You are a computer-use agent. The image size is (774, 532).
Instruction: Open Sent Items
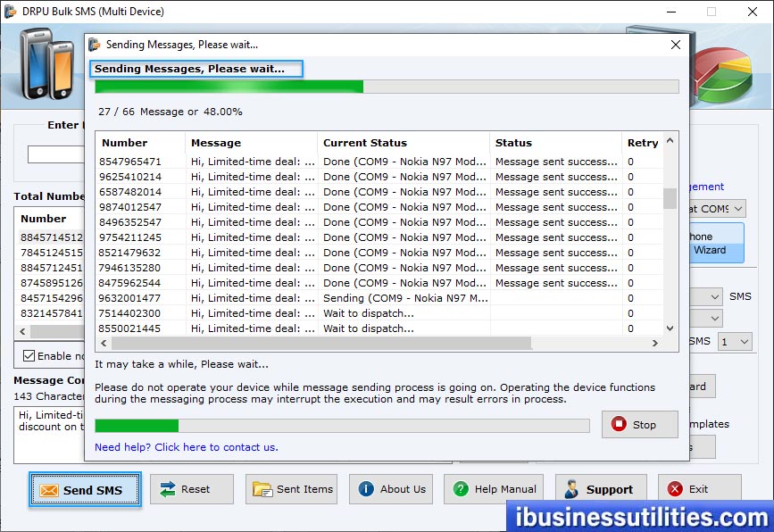click(x=291, y=489)
